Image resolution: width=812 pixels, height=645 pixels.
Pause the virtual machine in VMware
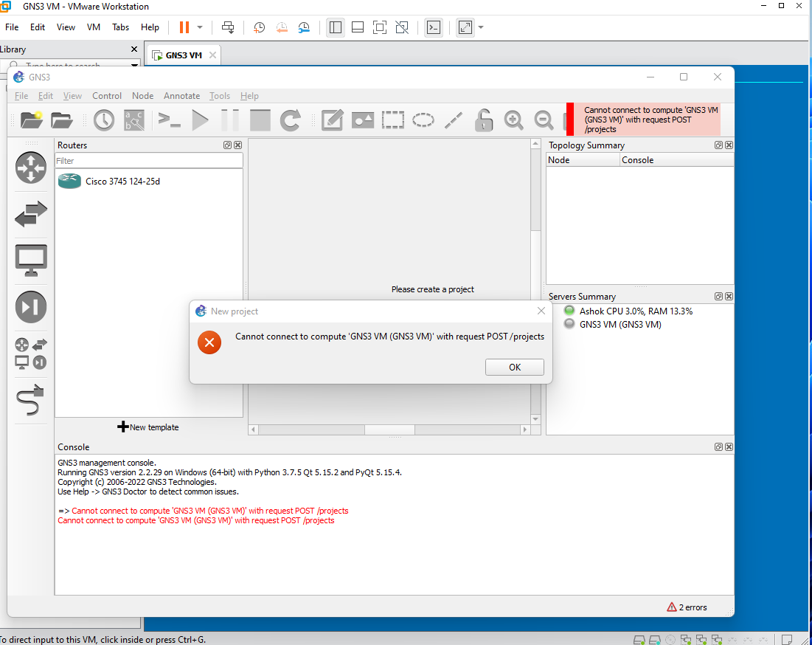pos(183,27)
